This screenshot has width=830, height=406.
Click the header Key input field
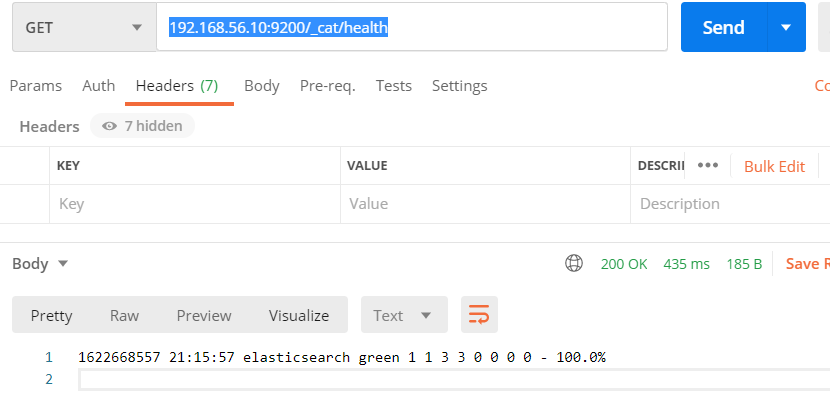[x=195, y=204]
